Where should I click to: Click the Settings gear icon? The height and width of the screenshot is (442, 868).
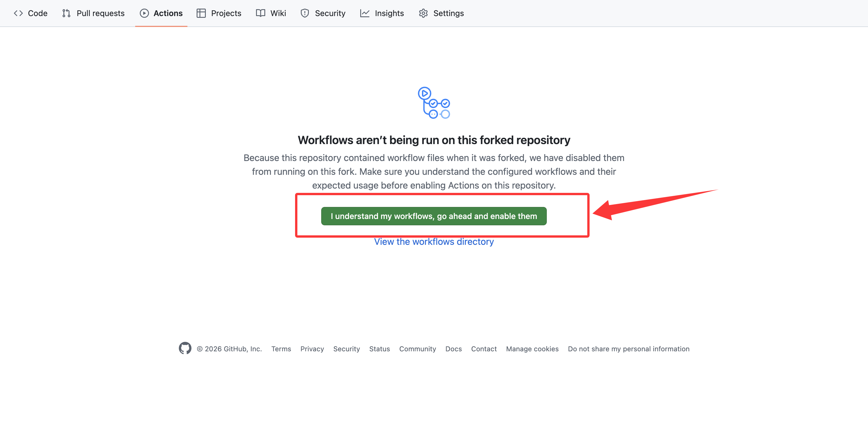tap(423, 13)
